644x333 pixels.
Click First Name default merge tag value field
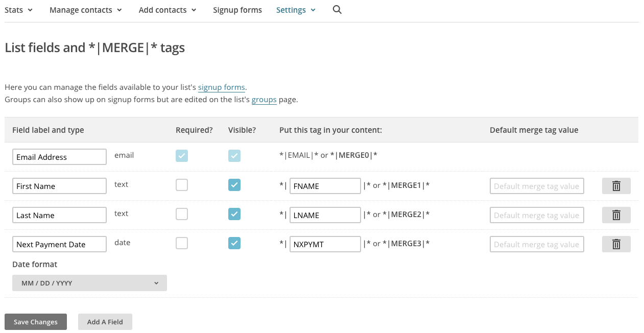536,186
